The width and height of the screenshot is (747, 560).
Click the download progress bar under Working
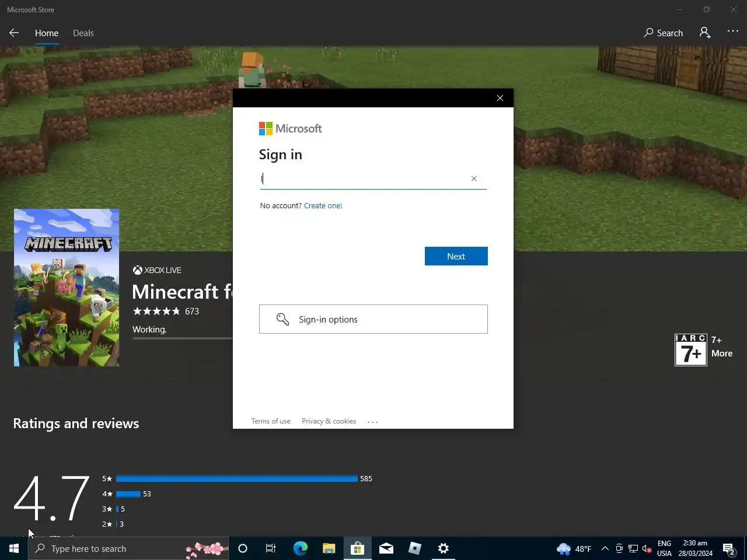point(182,338)
